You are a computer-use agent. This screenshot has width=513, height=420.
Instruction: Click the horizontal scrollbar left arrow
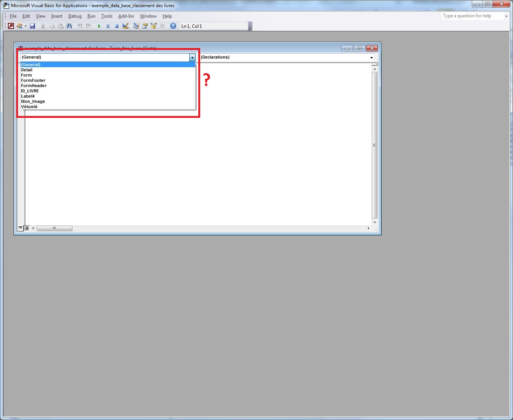[33, 228]
